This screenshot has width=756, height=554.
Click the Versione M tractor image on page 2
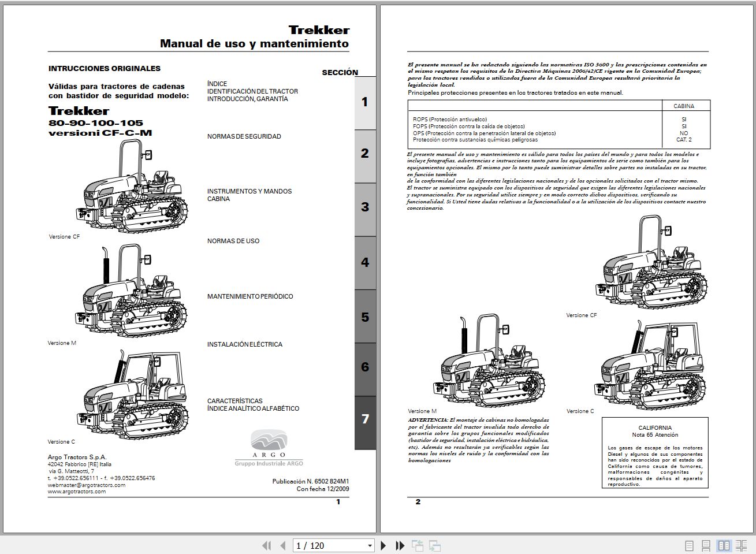[490, 362]
